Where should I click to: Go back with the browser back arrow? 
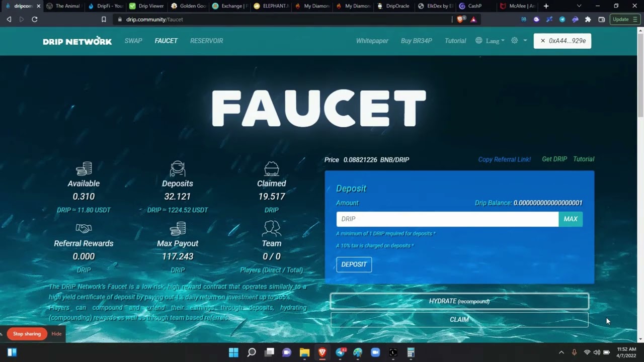click(x=9, y=19)
